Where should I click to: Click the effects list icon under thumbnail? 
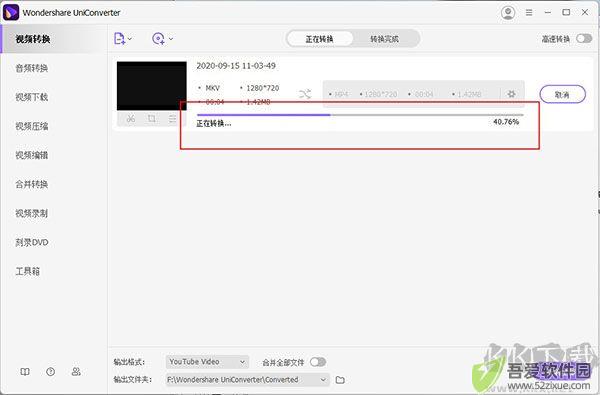point(173,119)
